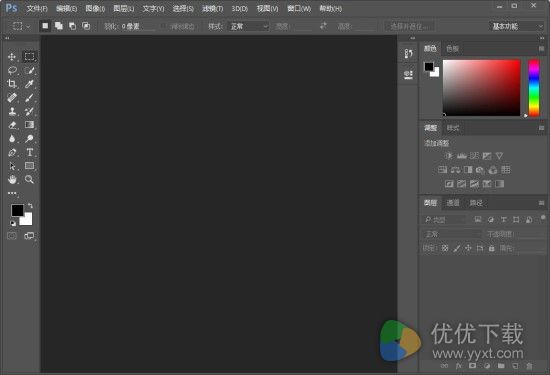Open the 文件 (File) menu
The height and width of the screenshot is (375, 550).
(x=37, y=8)
